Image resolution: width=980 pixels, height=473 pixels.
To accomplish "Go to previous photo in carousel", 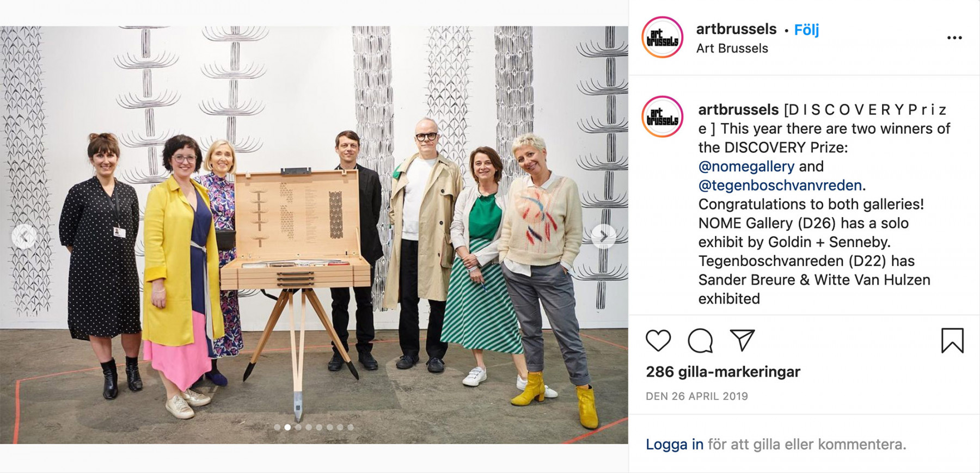I will pos(24,236).
